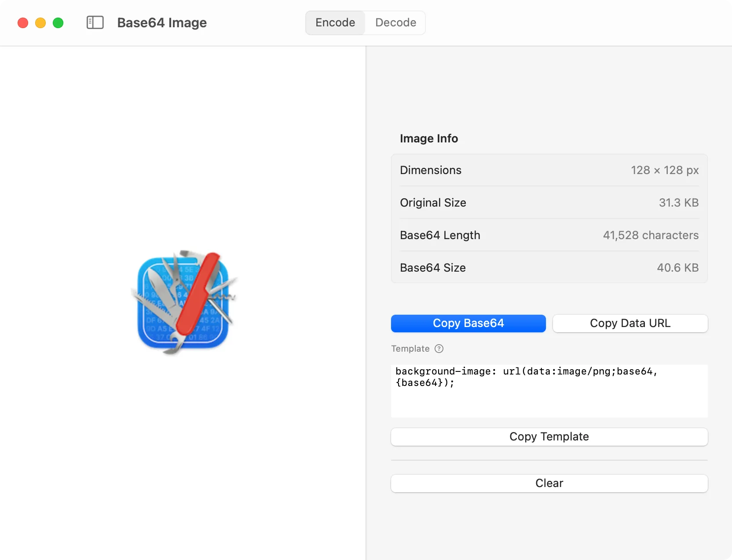Toggle the sidebar panel icon
Viewport: 732px width, 560px height.
(x=95, y=22)
